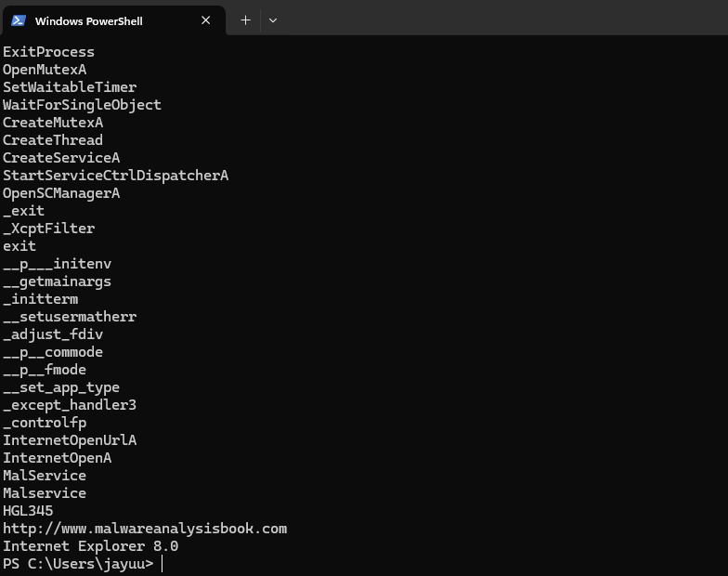Screen dimensions: 728x576
Task: Close the Windows PowerShell tab
Action: (206, 20)
